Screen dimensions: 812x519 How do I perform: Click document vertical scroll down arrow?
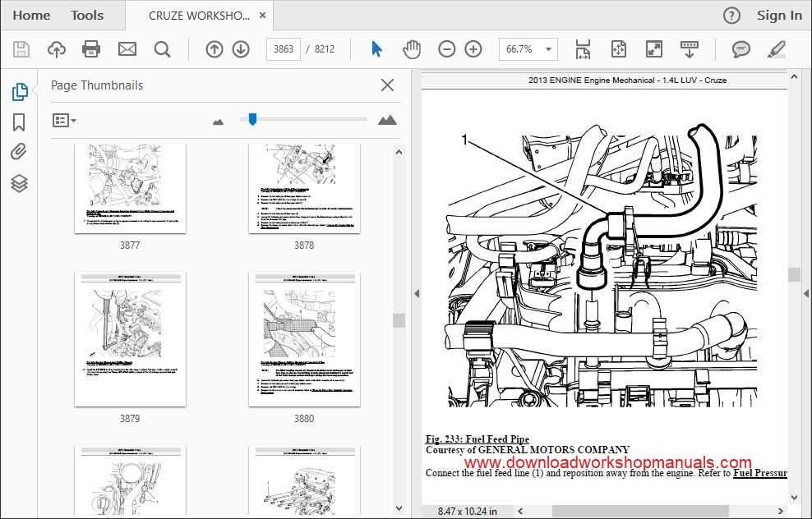click(x=795, y=498)
